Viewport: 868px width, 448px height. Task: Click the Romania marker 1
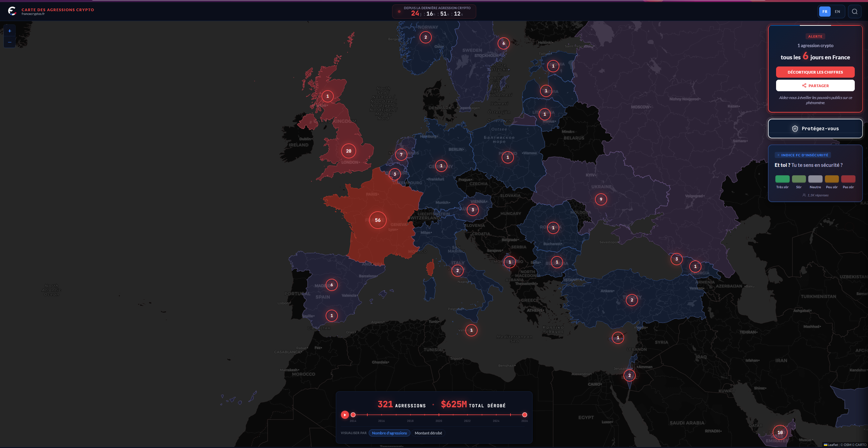point(553,228)
